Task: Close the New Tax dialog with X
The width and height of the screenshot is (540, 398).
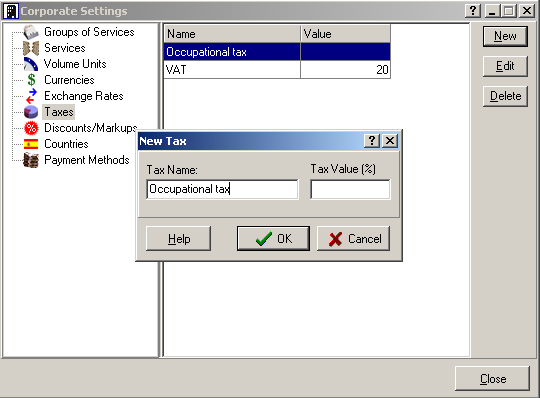Action: [390, 141]
